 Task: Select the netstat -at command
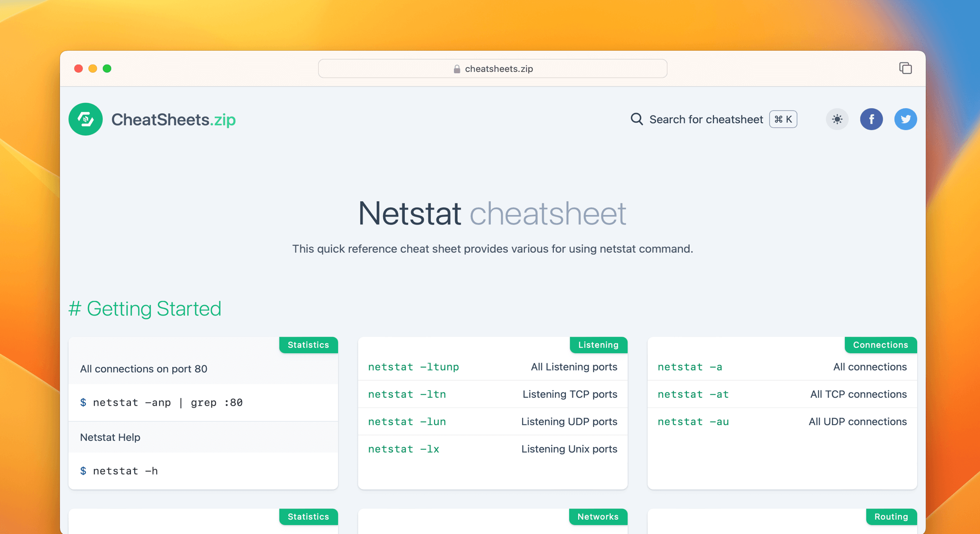pyautogui.click(x=693, y=394)
